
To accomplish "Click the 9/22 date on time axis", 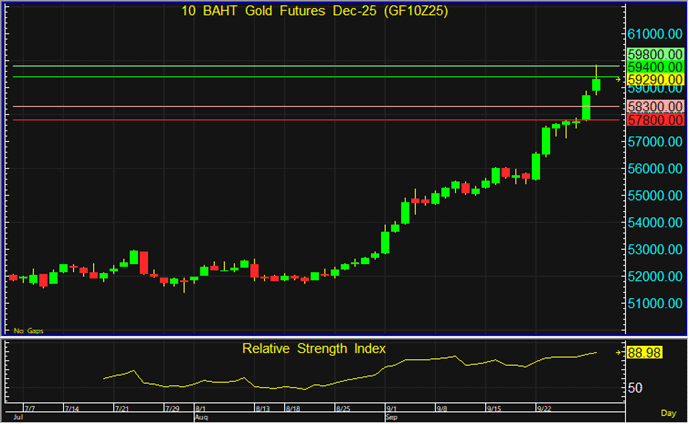I will (x=545, y=409).
